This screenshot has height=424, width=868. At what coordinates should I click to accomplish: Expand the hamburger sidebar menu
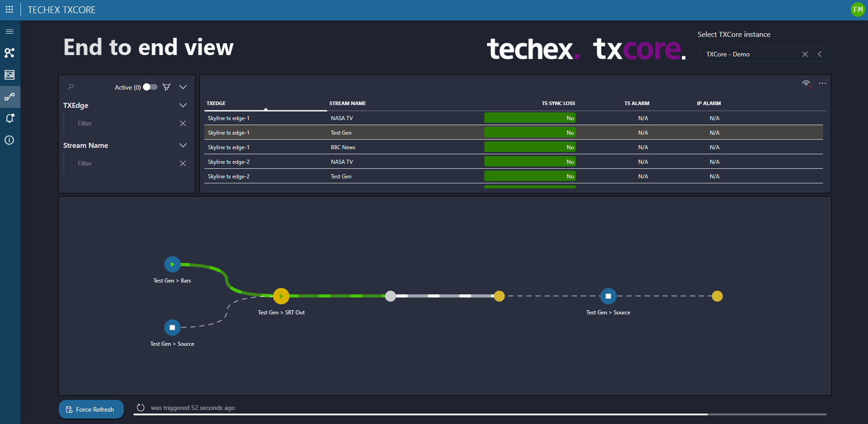(x=10, y=31)
